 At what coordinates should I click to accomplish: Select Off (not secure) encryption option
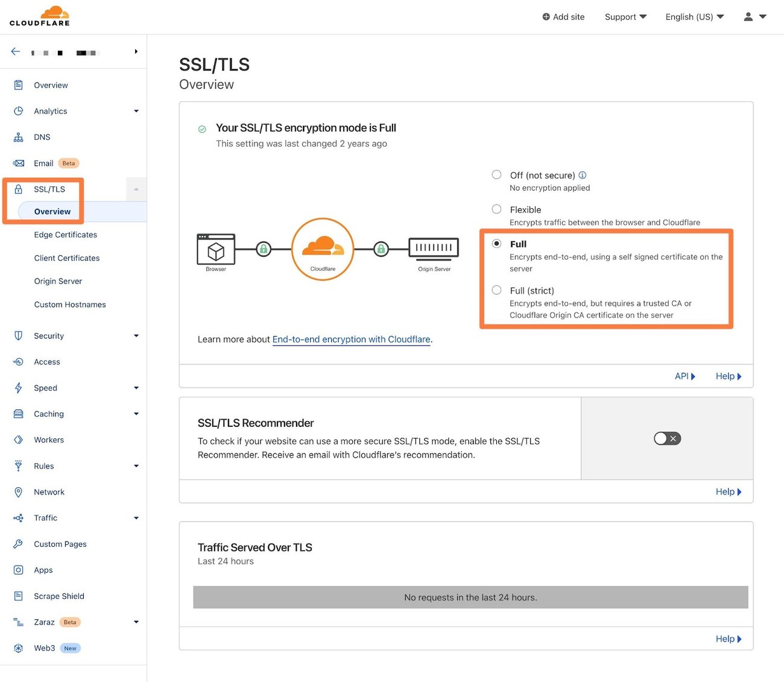point(496,175)
